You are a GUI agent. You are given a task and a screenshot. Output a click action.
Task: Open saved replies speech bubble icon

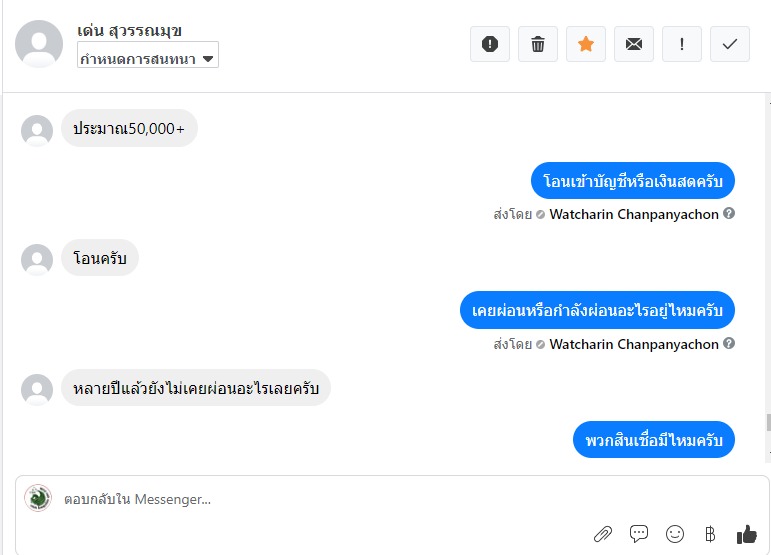click(x=639, y=534)
